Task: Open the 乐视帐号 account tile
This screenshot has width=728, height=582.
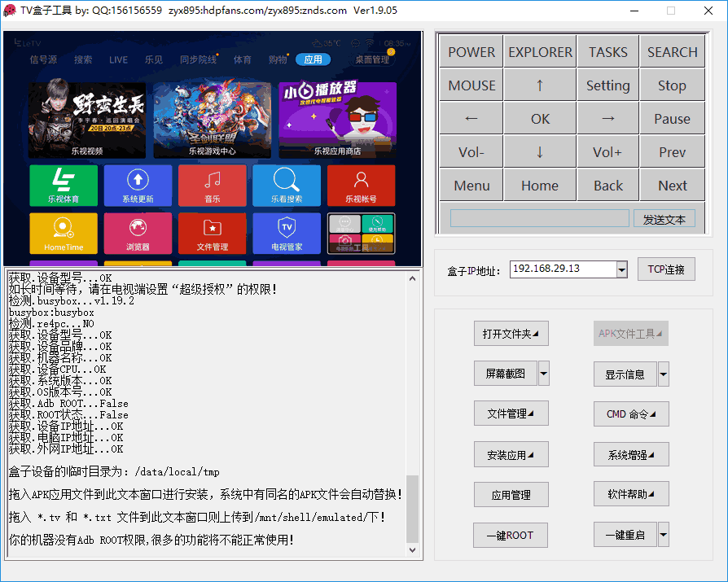Action: point(362,186)
